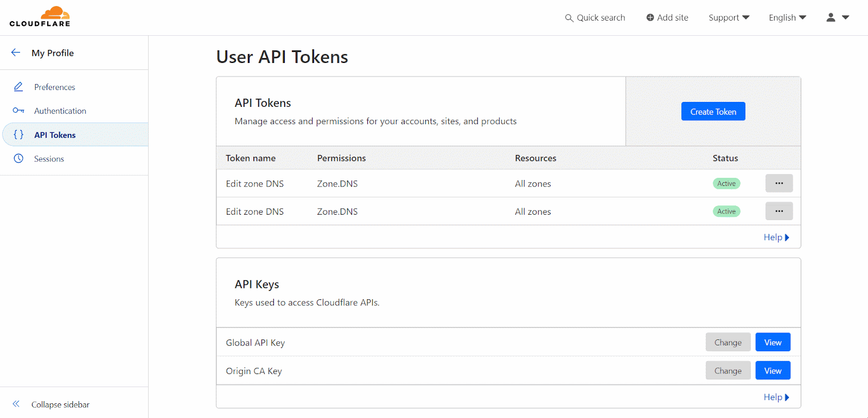Screen dimensions: 868x418
Task: Select Authentication in the sidebar
Action: [60, 111]
